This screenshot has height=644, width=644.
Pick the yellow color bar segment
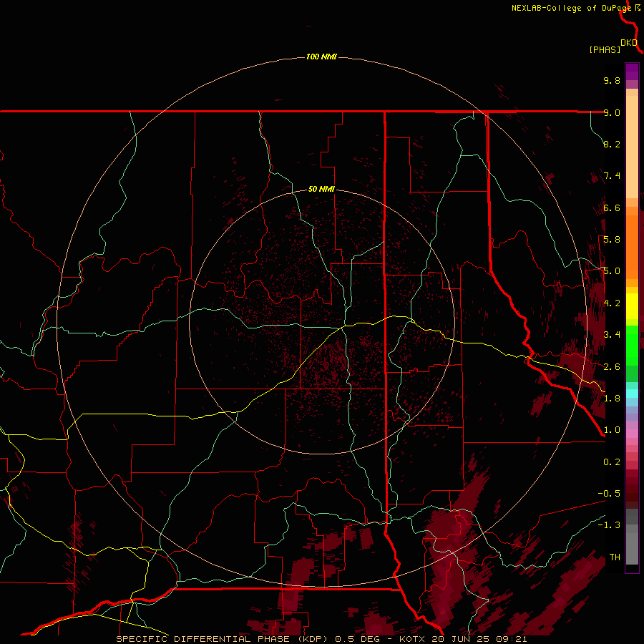(x=632, y=306)
